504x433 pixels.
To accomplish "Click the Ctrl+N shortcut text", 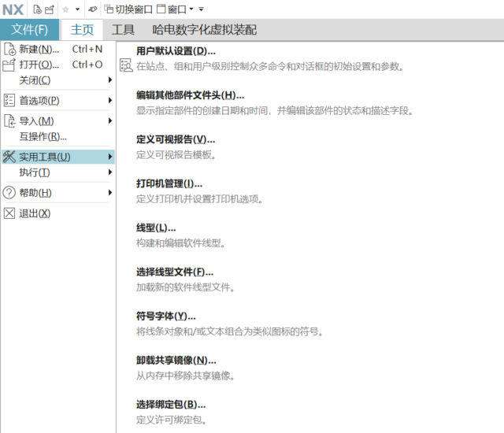I will click(87, 49).
